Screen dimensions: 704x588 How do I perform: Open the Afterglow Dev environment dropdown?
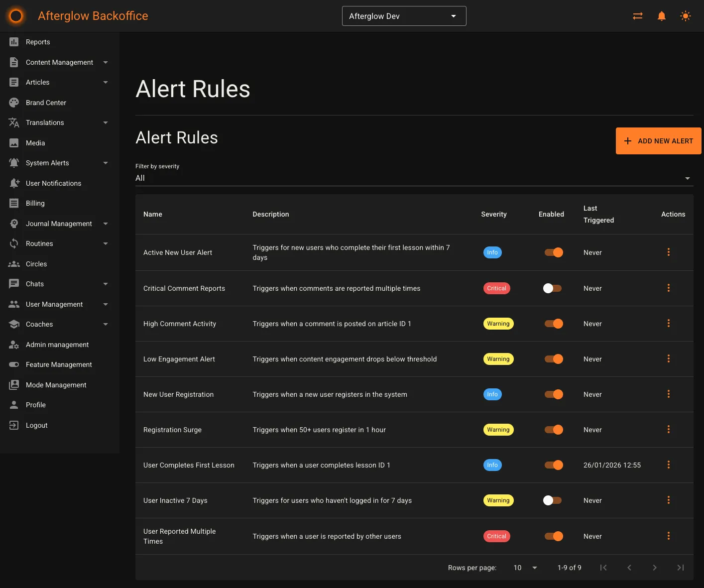coord(404,15)
